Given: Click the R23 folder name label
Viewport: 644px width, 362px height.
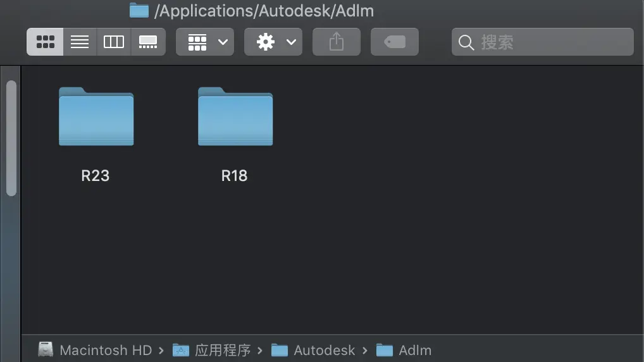Looking at the screenshot, I should tap(96, 176).
